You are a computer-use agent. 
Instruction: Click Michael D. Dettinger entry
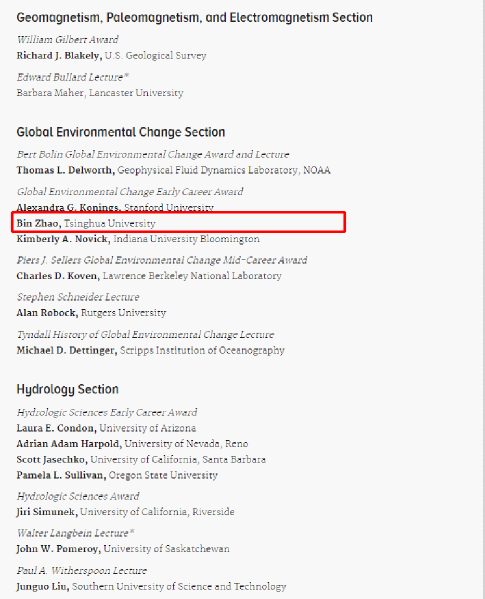pos(150,350)
